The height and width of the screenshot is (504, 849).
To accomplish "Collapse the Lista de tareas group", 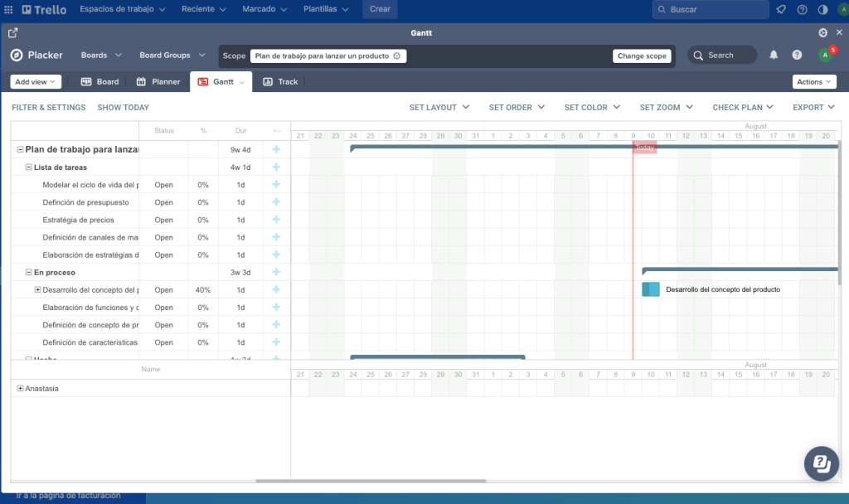I will pyautogui.click(x=29, y=167).
